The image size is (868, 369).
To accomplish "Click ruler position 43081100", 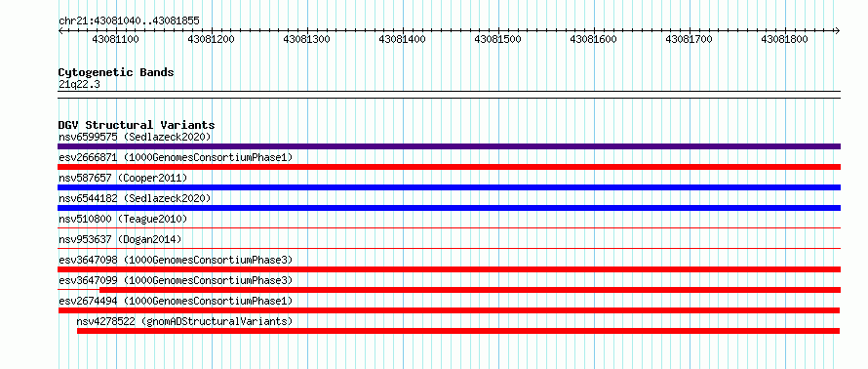I will (x=116, y=40).
